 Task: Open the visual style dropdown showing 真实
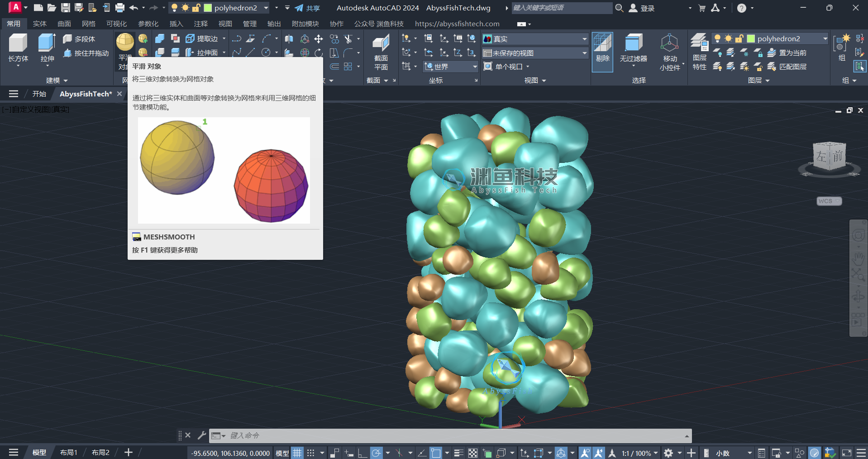[x=534, y=39]
